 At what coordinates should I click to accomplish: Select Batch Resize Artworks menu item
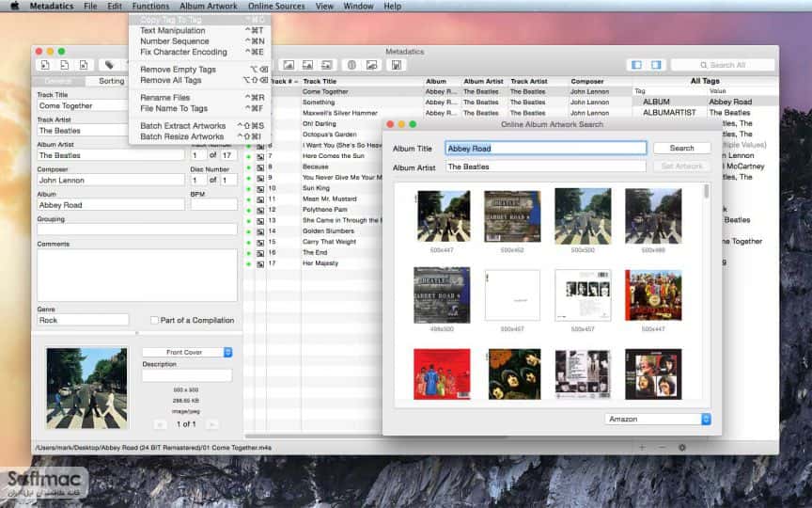pyautogui.click(x=200, y=136)
